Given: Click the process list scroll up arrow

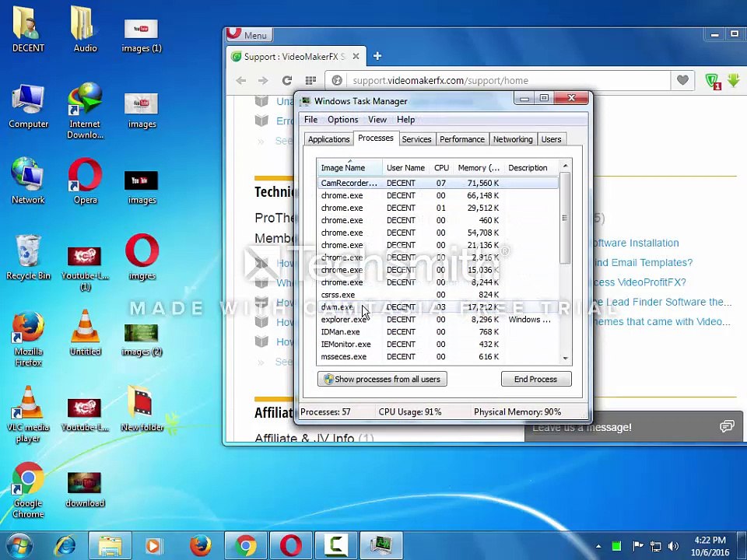Looking at the screenshot, I should pyautogui.click(x=566, y=166).
